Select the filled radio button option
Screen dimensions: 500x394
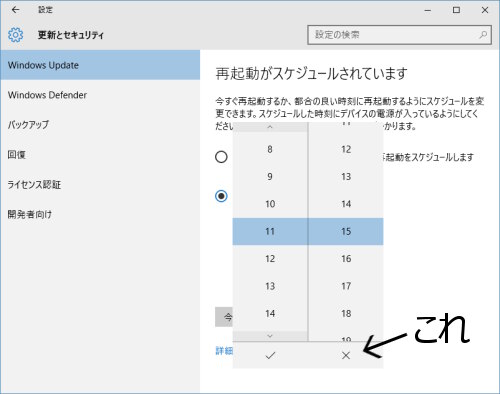[x=221, y=196]
